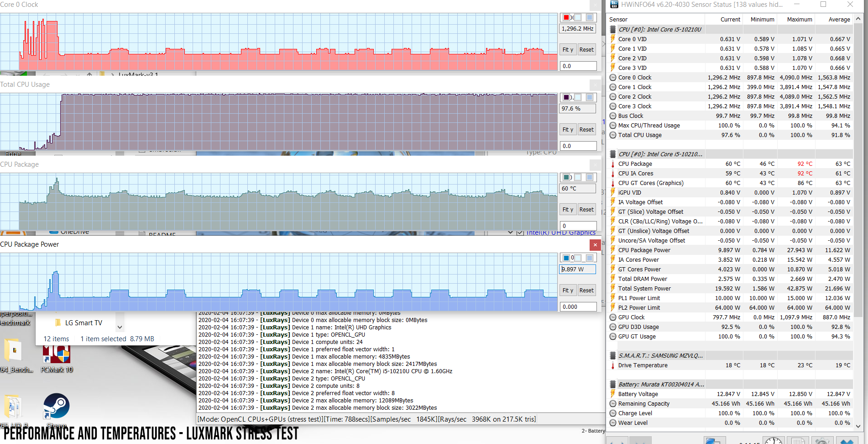The image size is (868, 444).
Task: Click the Maximum column header in HWiNFO
Action: tap(796, 19)
